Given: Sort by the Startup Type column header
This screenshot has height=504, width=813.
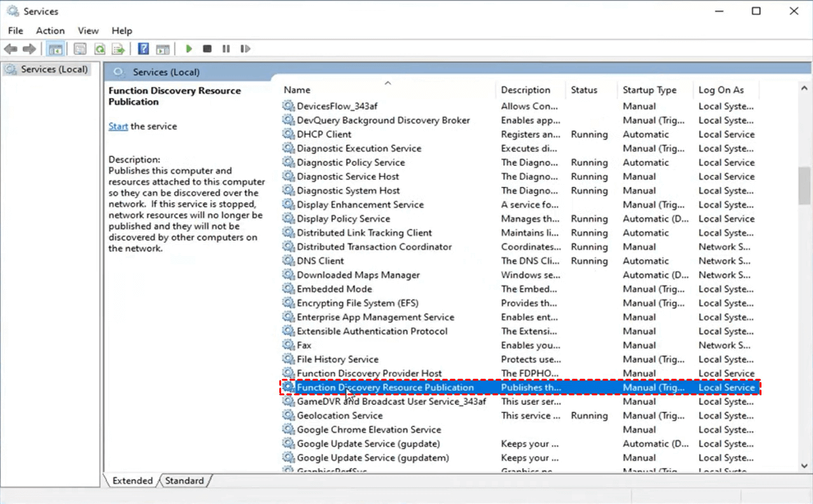Looking at the screenshot, I should [x=650, y=90].
